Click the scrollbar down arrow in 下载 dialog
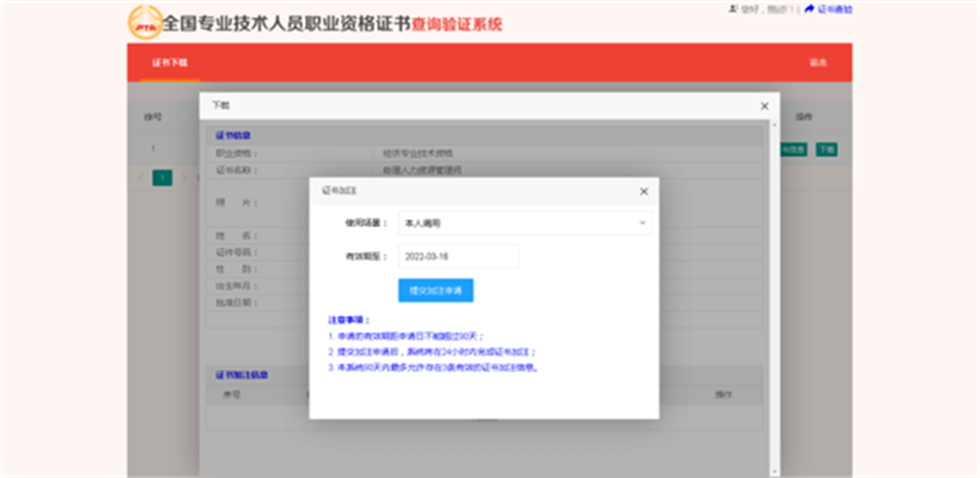The width and height of the screenshot is (980, 478). point(775,472)
